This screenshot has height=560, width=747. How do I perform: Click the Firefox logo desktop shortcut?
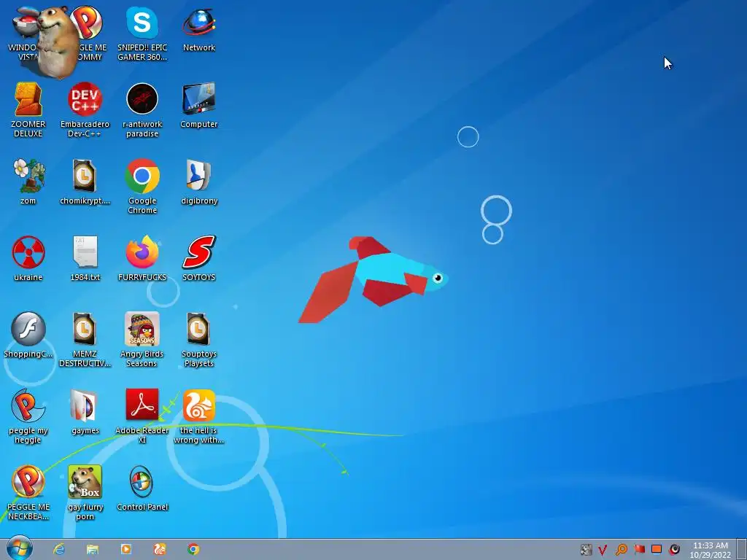click(x=142, y=258)
